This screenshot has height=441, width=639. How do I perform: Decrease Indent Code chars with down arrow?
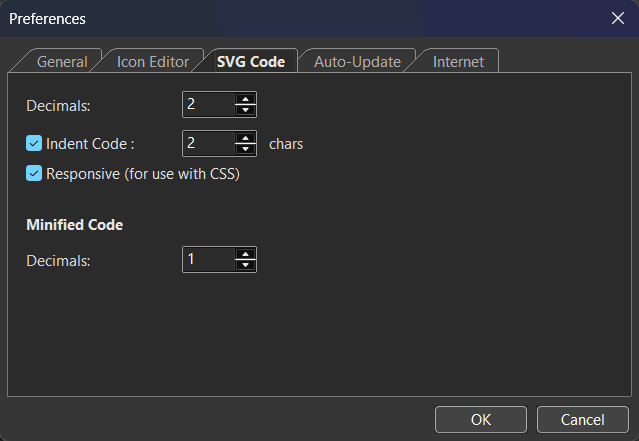pyautogui.click(x=245, y=149)
